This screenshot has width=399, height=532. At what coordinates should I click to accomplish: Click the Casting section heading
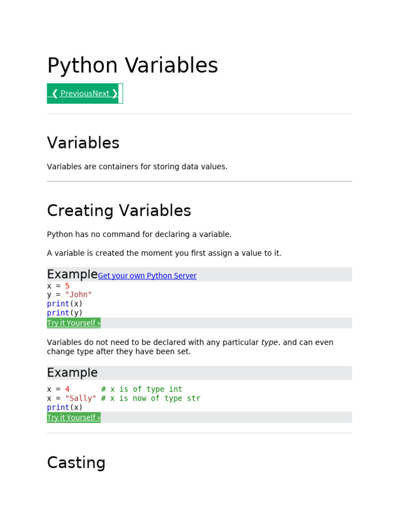(x=76, y=462)
